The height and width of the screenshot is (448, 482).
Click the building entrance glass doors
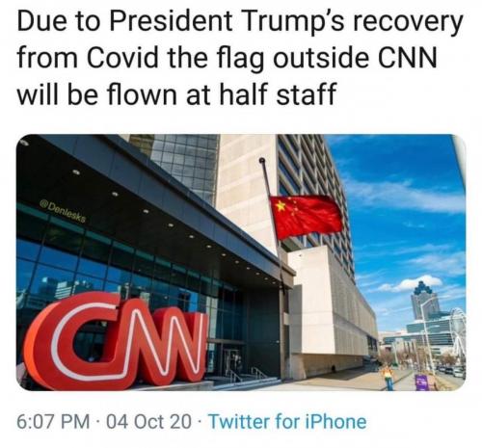coord(233,363)
